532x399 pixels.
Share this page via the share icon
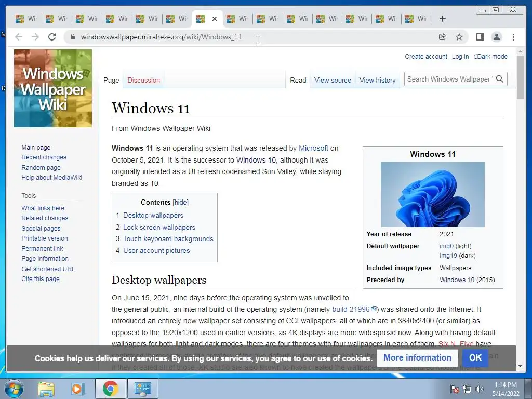click(x=443, y=37)
